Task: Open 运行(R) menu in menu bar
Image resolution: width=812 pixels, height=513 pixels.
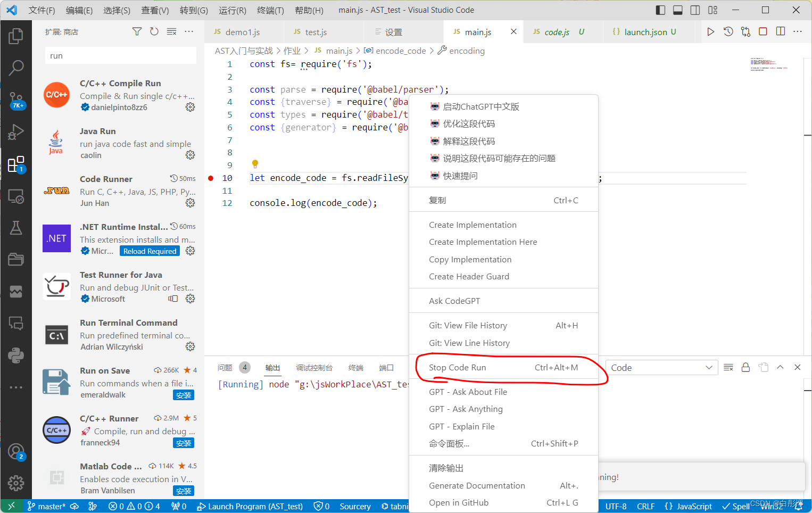Action: (x=233, y=10)
